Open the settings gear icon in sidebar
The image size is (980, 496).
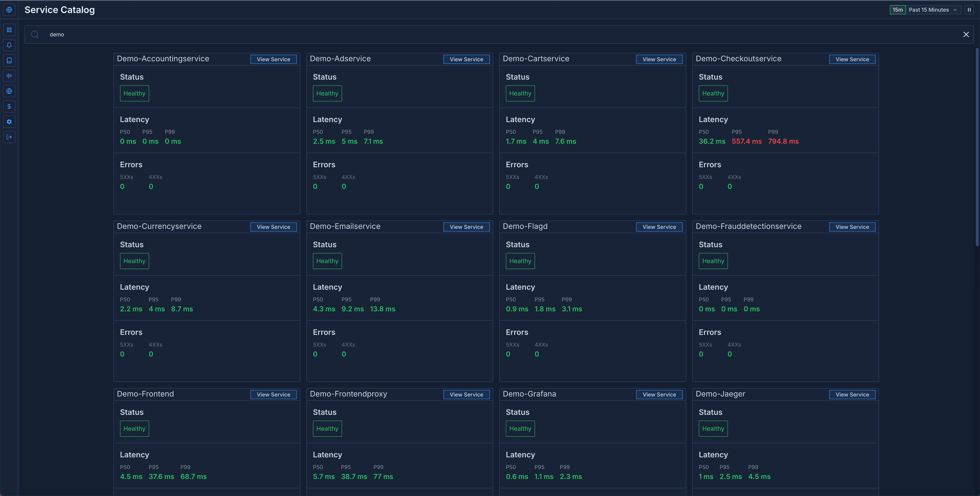point(9,121)
